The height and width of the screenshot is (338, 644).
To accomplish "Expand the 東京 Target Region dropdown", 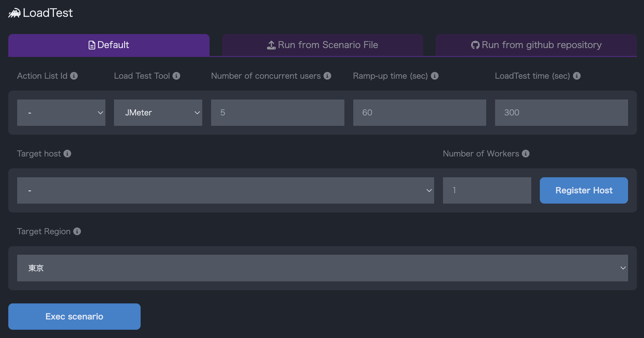I will (322, 268).
